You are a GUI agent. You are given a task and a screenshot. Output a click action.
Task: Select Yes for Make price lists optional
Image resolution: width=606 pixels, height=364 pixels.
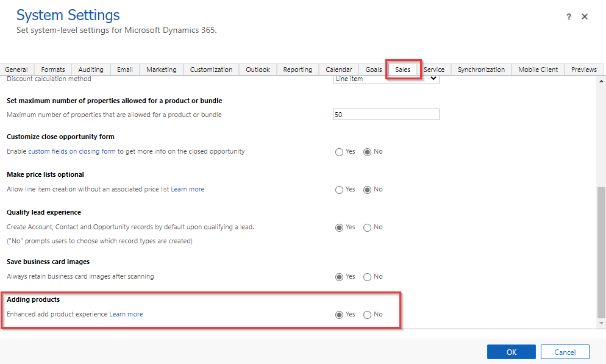339,190
